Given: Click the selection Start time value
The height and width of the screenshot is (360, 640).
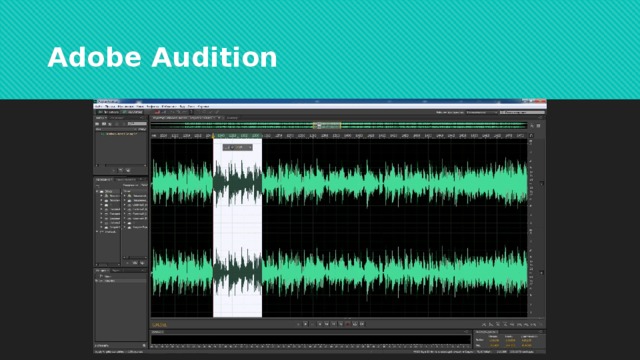Looking at the screenshot, I should (x=494, y=340).
